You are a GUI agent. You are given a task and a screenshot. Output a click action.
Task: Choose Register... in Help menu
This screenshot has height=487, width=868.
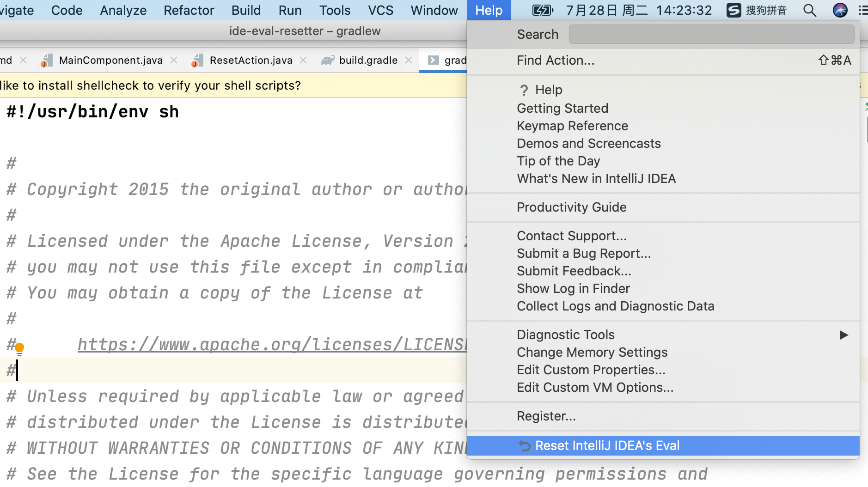click(663, 416)
